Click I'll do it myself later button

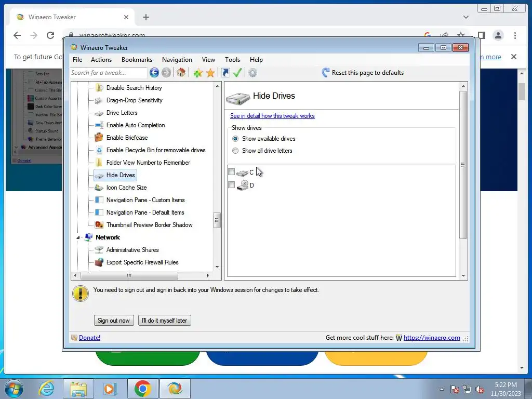click(x=165, y=320)
